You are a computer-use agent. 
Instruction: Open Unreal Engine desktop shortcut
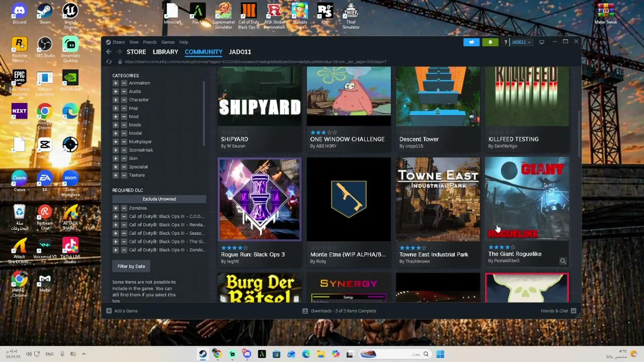coord(70,16)
